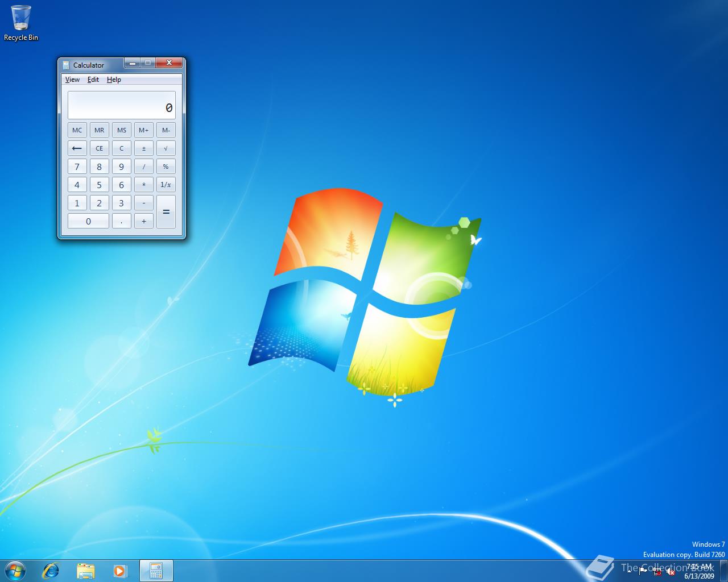This screenshot has height=582, width=728.
Task: Open Windows Explorer from the taskbar
Action: 86,571
